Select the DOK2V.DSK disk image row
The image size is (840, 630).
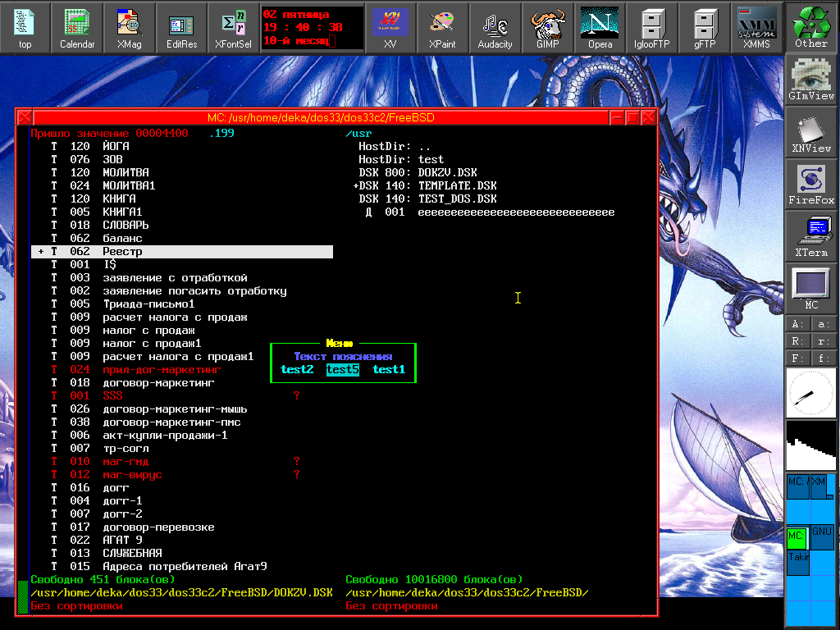[418, 172]
